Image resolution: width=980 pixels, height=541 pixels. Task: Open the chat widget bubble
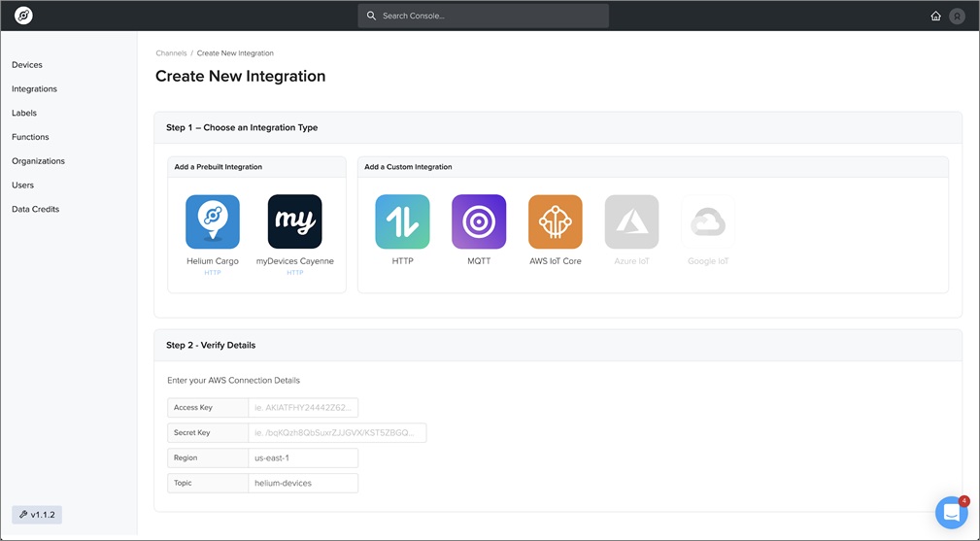[x=951, y=513]
